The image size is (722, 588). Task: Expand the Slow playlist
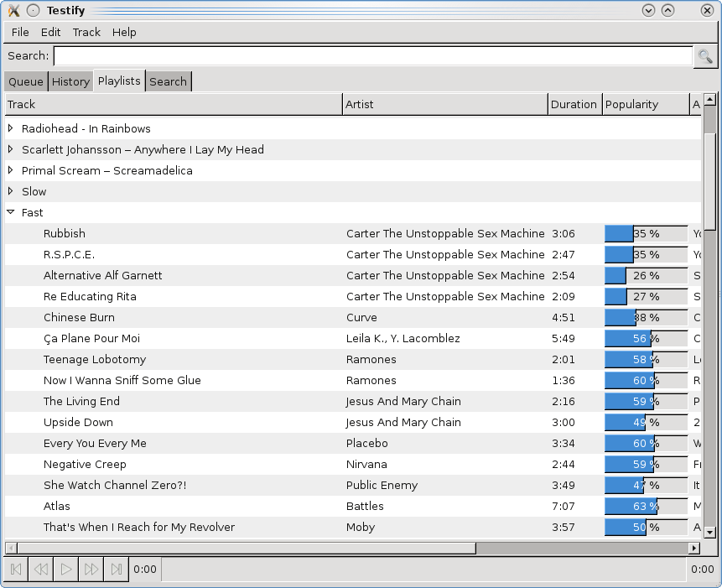[11, 191]
